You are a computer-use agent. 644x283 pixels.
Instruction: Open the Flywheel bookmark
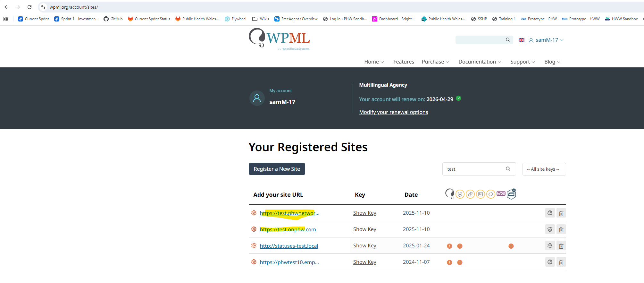(x=236, y=19)
